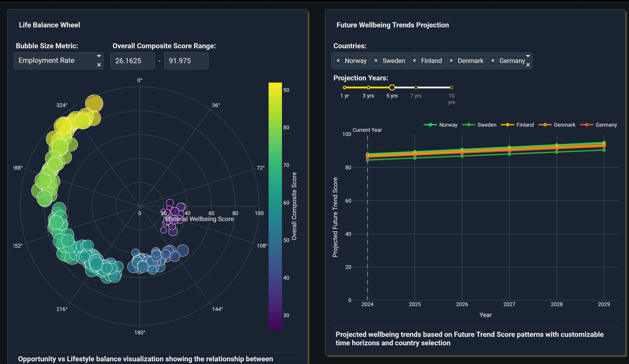Image resolution: width=629 pixels, height=364 pixels.
Task: Click maximum composite score field 91.975
Action: 186,61
